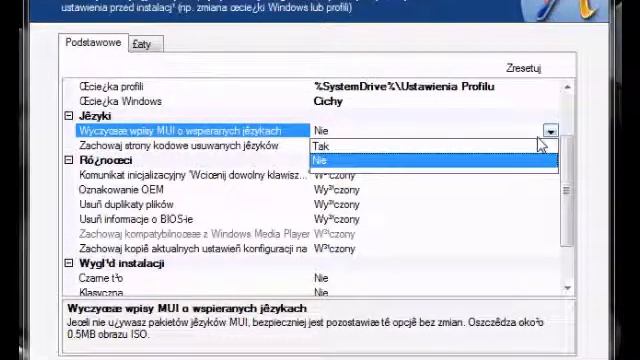Screen dimensions: 640x360
Task: Collapse the Wygląd instalacji section
Action: pyautogui.click(x=69, y=263)
